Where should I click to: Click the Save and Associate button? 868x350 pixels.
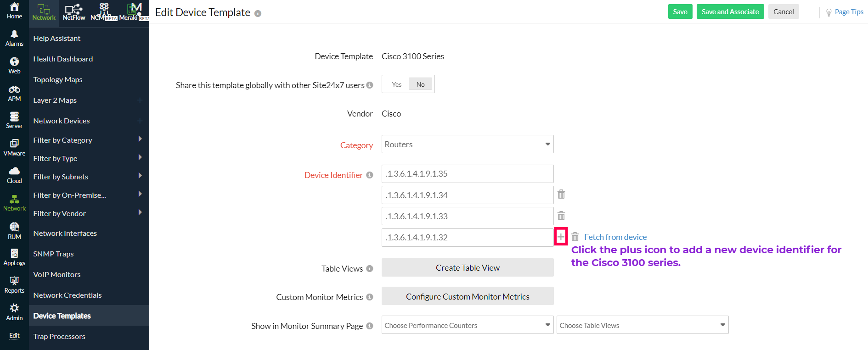click(x=730, y=12)
